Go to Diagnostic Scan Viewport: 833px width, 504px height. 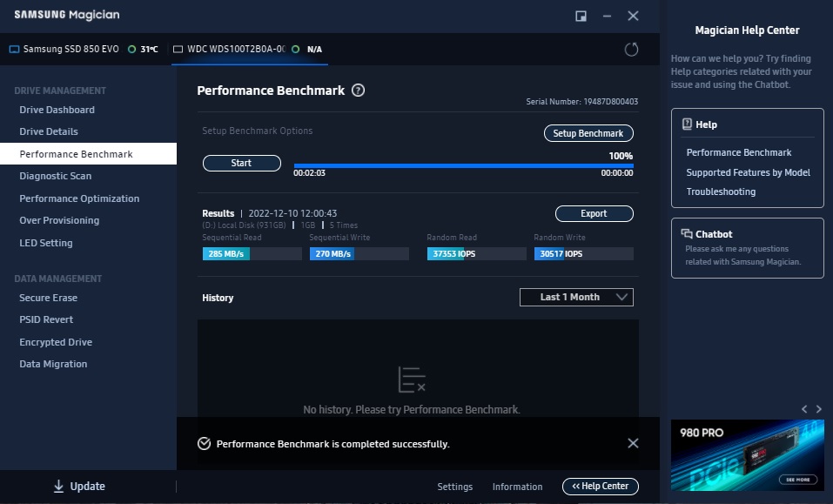point(56,176)
